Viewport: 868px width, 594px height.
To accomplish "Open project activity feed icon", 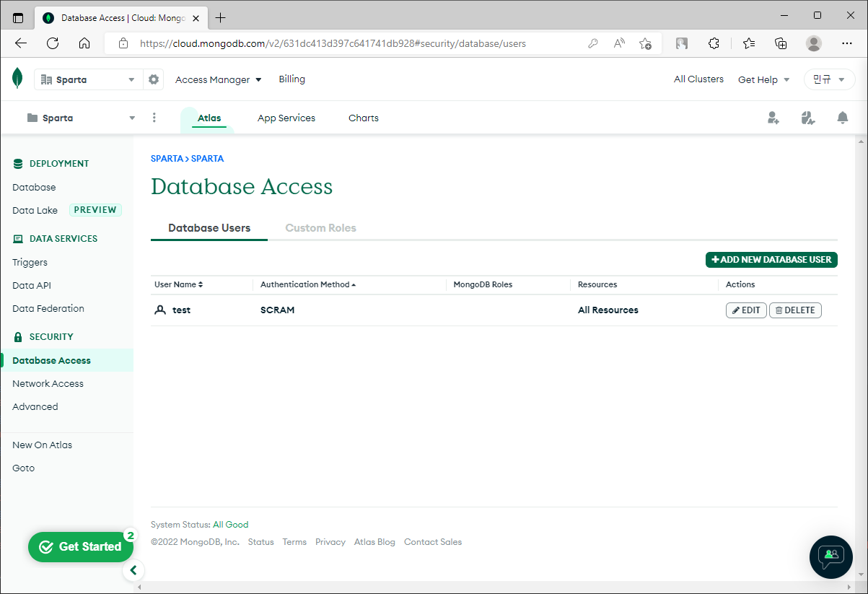I will pyautogui.click(x=808, y=118).
